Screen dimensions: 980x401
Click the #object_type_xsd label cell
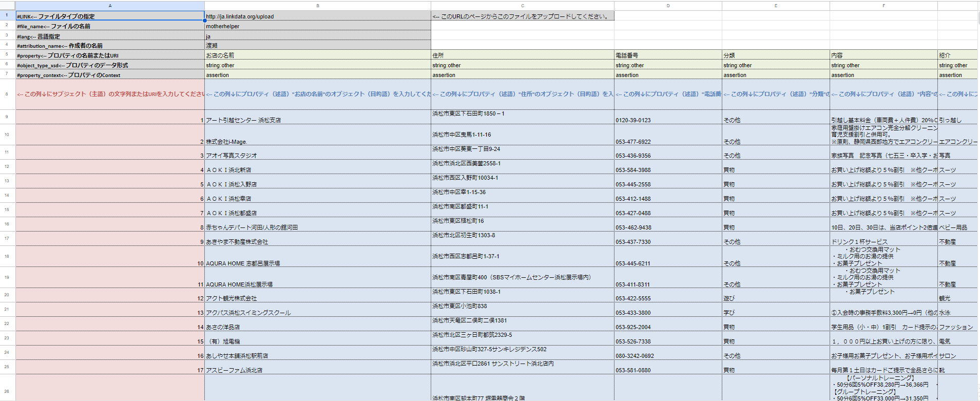click(110, 65)
